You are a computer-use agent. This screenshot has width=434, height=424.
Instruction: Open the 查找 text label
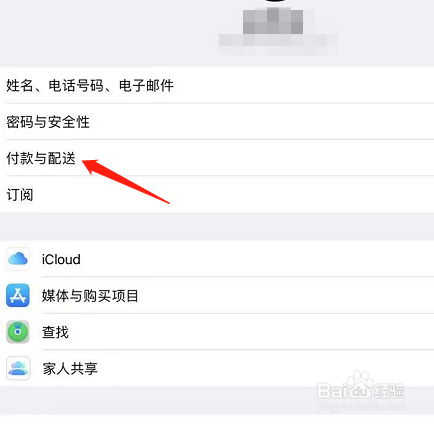pyautogui.click(x=55, y=332)
